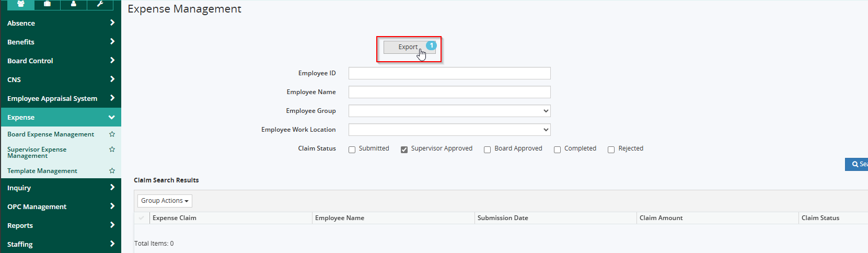Open the Absence menu item
This screenshot has width=868, height=253.
point(61,23)
